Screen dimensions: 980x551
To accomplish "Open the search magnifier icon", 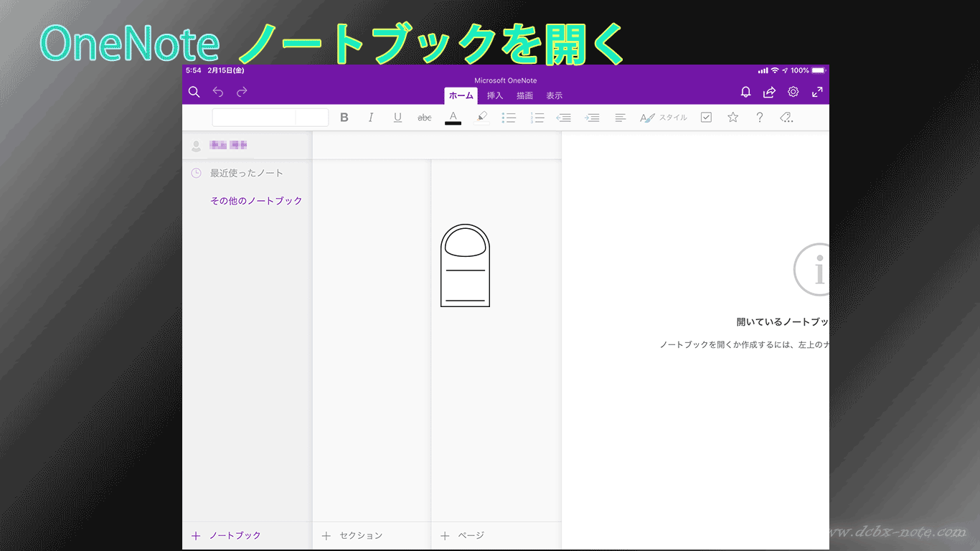I will [194, 92].
